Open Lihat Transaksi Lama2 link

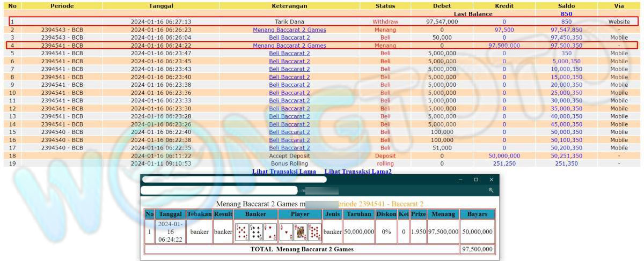point(358,171)
